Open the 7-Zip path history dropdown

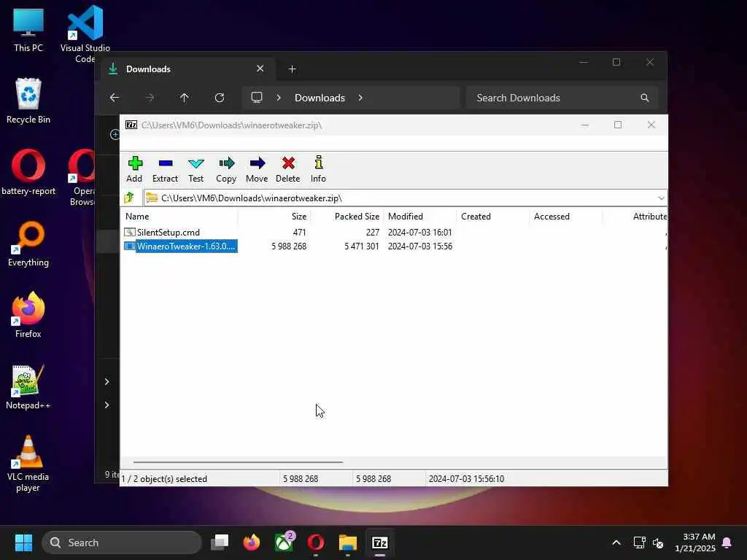click(661, 198)
